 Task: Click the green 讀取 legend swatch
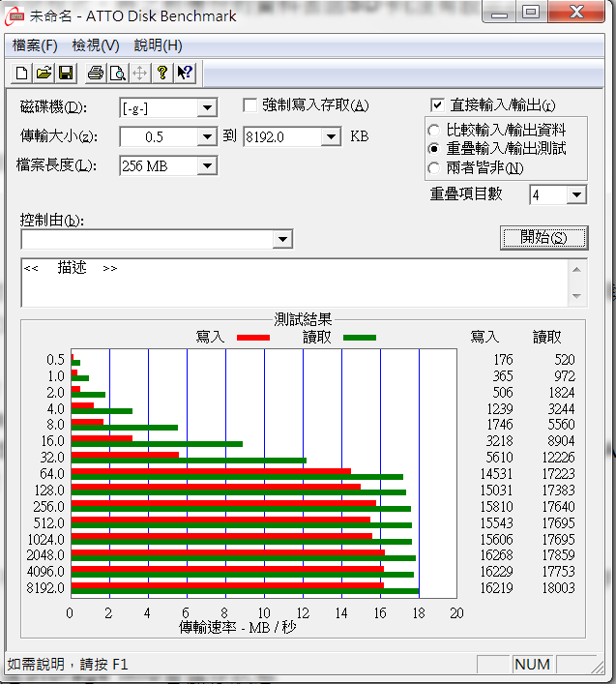point(360,338)
